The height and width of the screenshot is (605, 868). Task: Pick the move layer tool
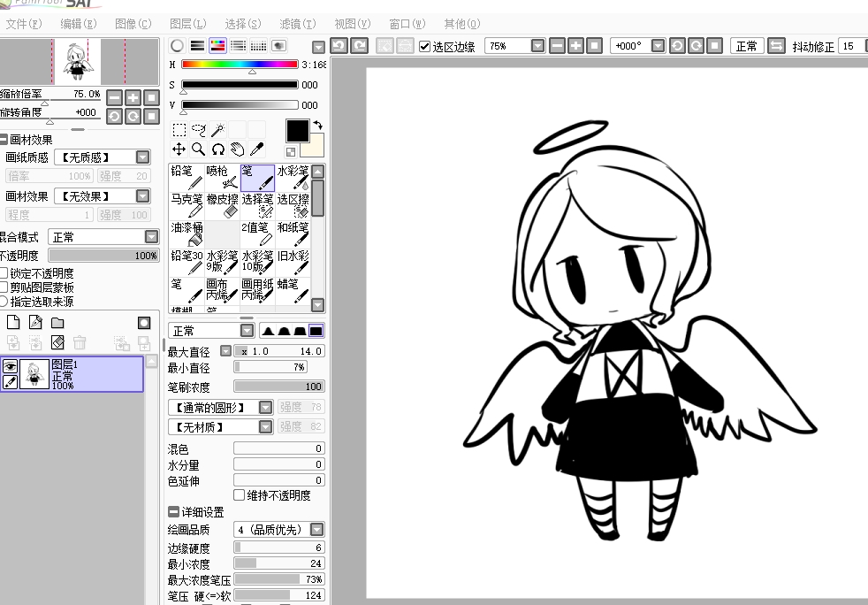click(x=179, y=149)
